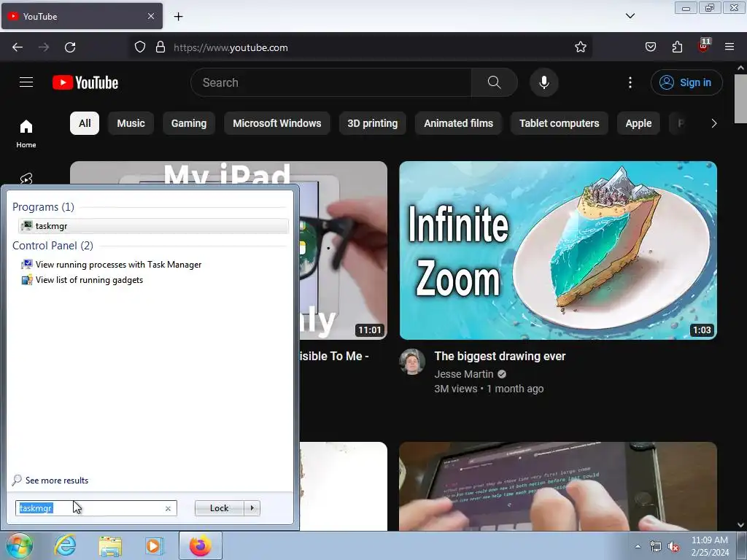The width and height of the screenshot is (747, 560).
Task: Select the Tablet computers chip
Action: pyautogui.click(x=560, y=123)
